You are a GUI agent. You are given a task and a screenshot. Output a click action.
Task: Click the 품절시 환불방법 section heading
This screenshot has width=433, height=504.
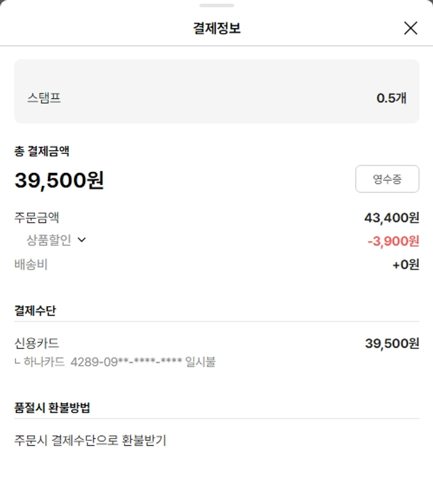click(x=52, y=407)
